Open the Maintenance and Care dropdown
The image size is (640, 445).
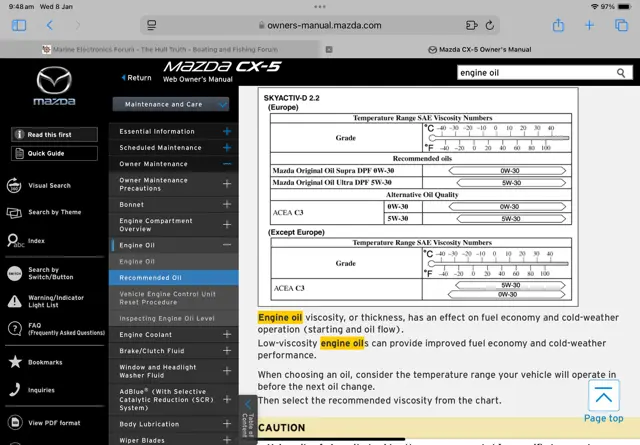coord(171,103)
